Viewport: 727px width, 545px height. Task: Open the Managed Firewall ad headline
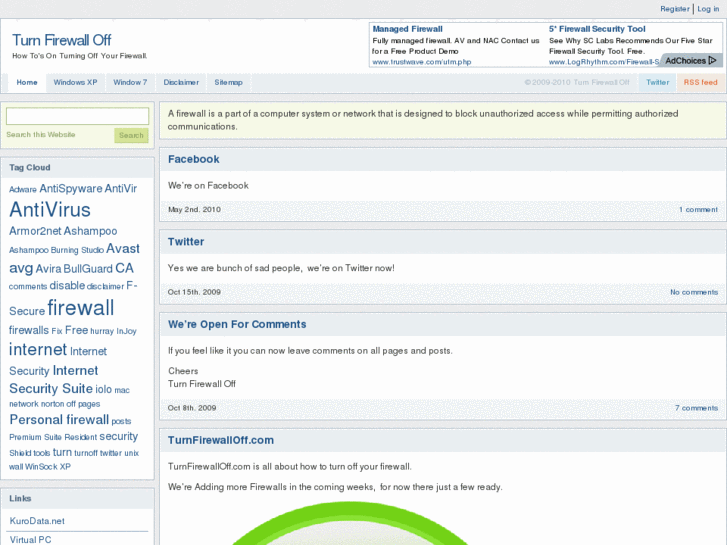coord(408,29)
